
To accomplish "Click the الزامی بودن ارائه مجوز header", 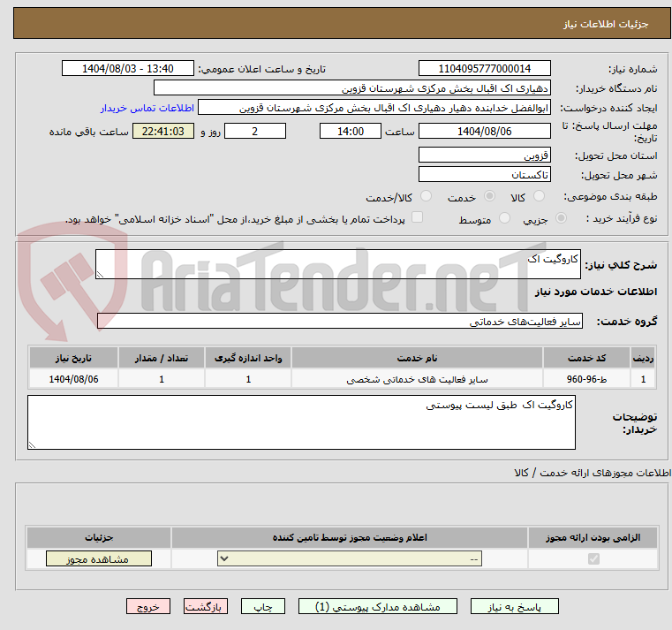I will coord(593,537).
